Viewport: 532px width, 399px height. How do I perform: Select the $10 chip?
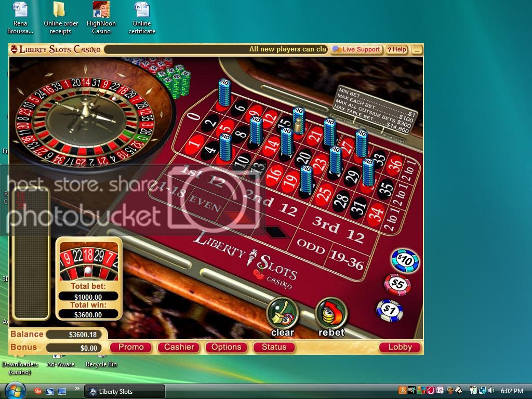pyautogui.click(x=405, y=261)
